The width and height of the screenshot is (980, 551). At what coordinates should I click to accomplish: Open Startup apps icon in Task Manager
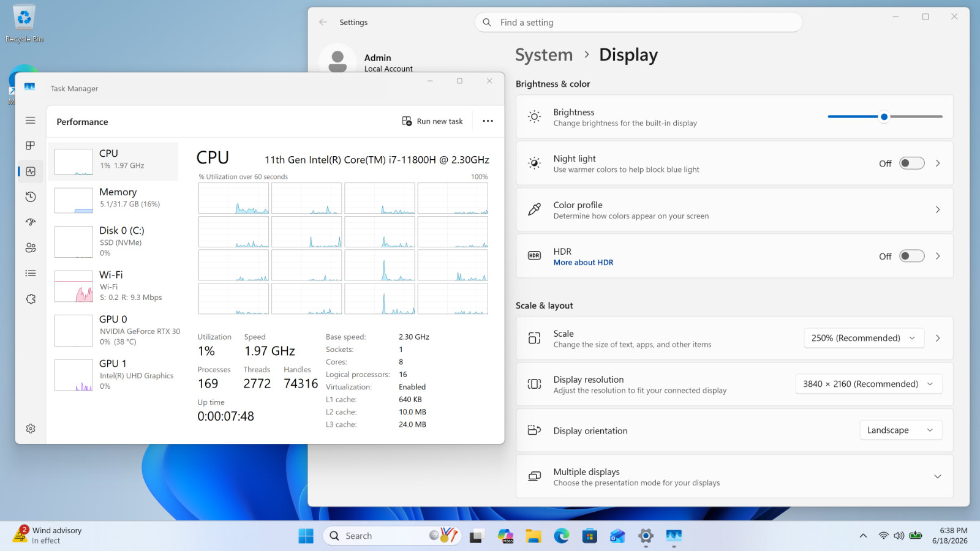[x=31, y=222]
